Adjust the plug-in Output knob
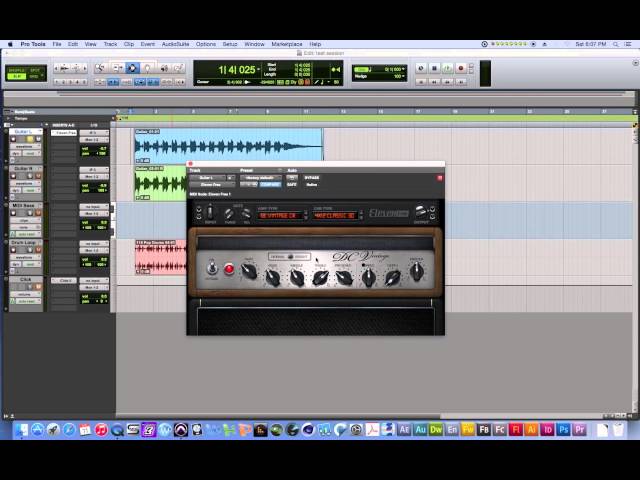640x480 pixels. click(x=420, y=212)
